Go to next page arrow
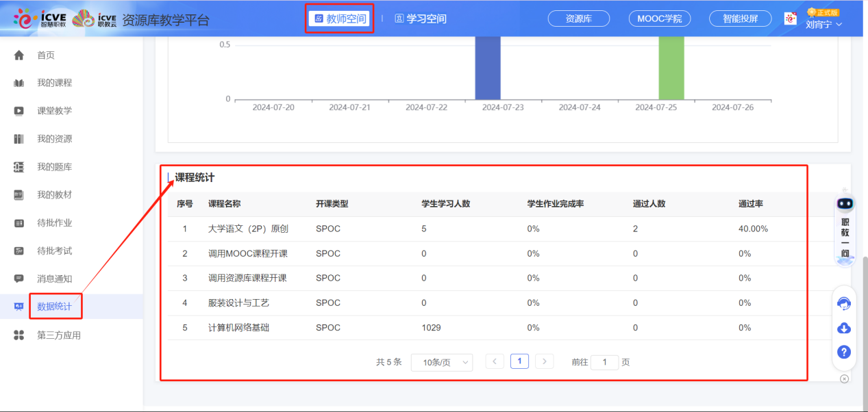Screen dimensions: 868x412 point(544,361)
